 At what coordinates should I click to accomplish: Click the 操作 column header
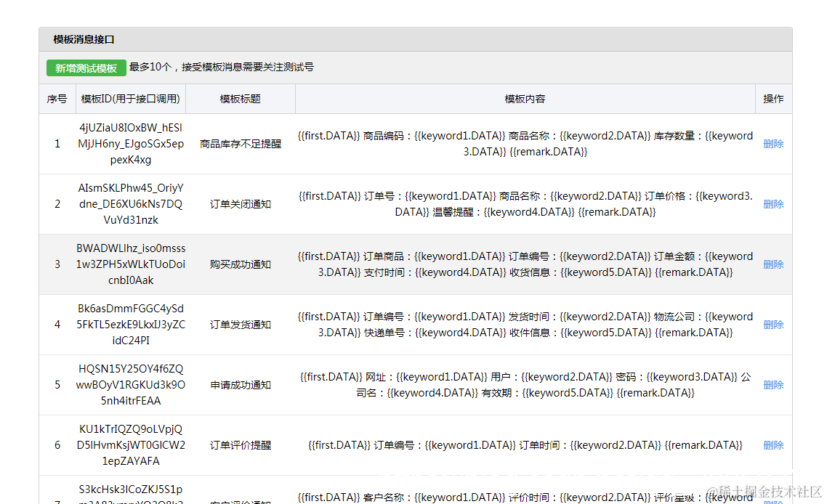[x=773, y=99]
